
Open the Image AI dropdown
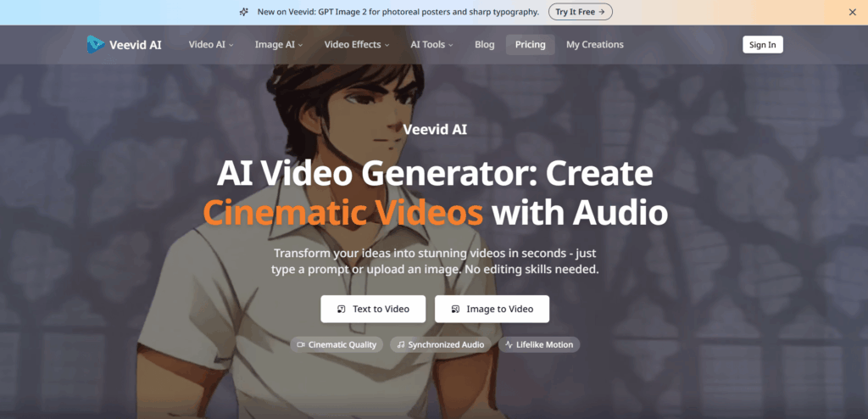278,45
